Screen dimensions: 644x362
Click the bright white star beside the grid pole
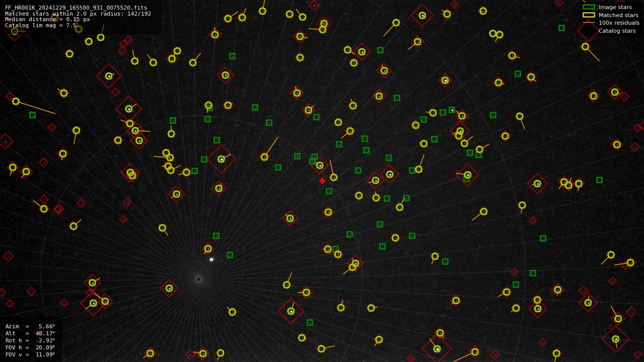coord(211,259)
